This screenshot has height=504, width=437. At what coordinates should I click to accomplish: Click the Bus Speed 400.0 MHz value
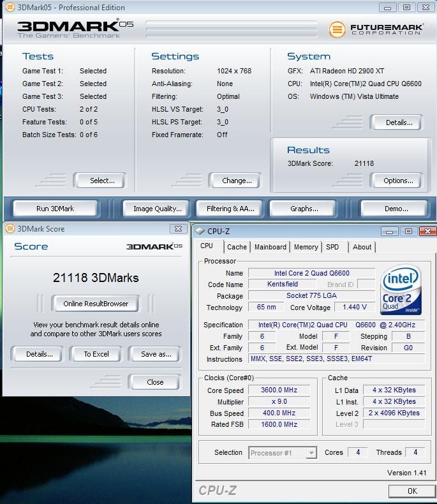[x=279, y=413]
